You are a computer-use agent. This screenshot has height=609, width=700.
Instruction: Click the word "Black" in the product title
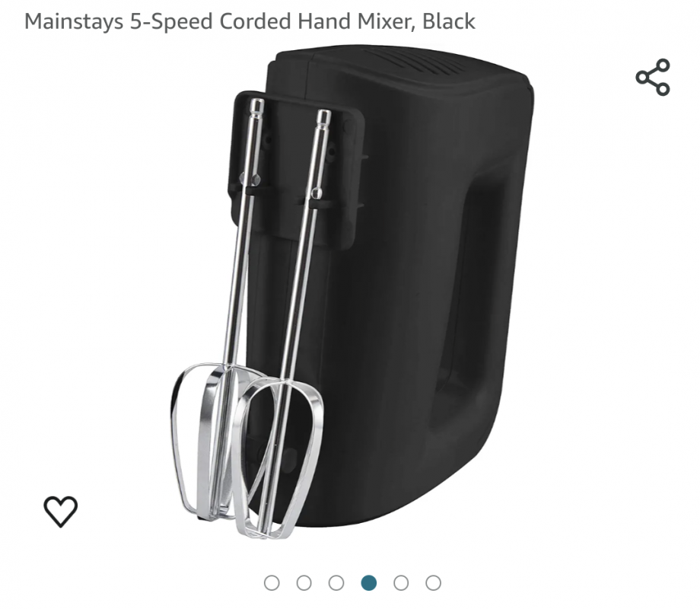click(x=449, y=21)
